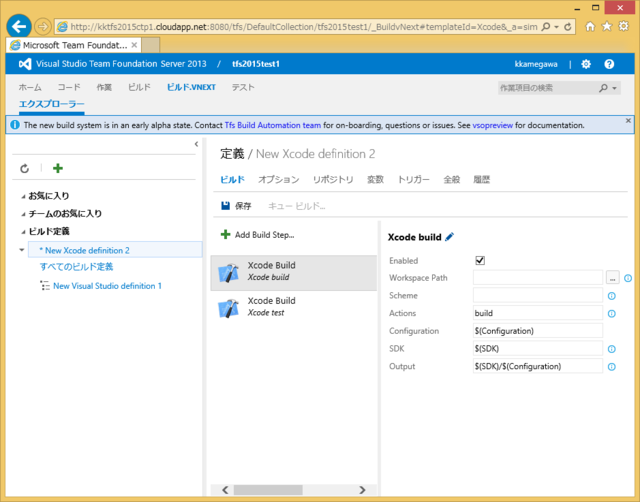
Task: Click the address bar search magnifier
Action: (x=546, y=27)
